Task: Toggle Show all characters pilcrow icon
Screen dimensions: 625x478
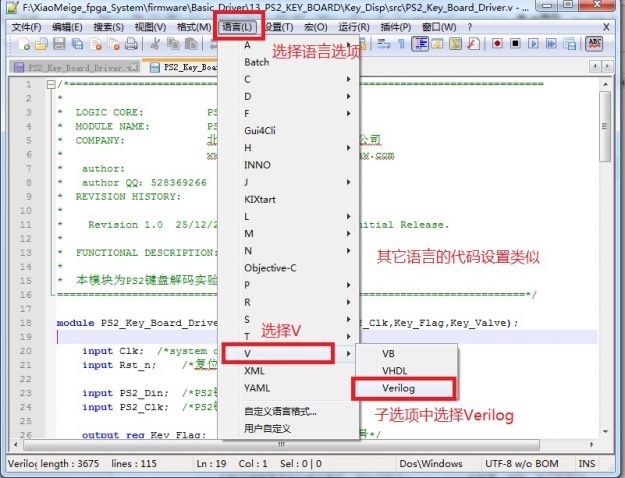Action: click(401, 44)
